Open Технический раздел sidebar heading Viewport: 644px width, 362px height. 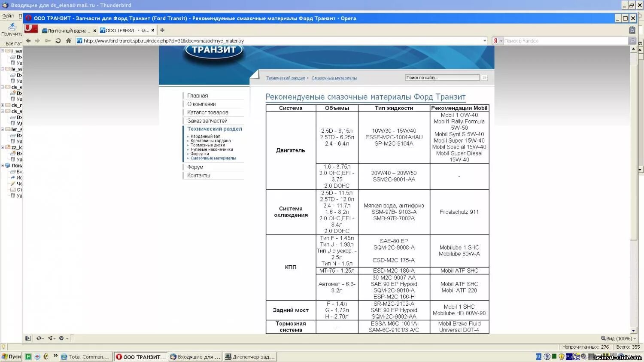[x=215, y=129]
